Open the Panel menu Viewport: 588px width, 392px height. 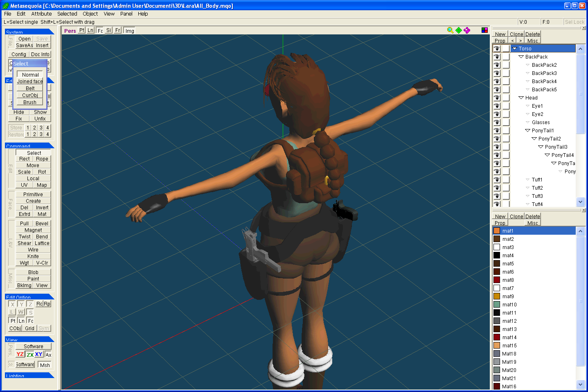[126, 14]
